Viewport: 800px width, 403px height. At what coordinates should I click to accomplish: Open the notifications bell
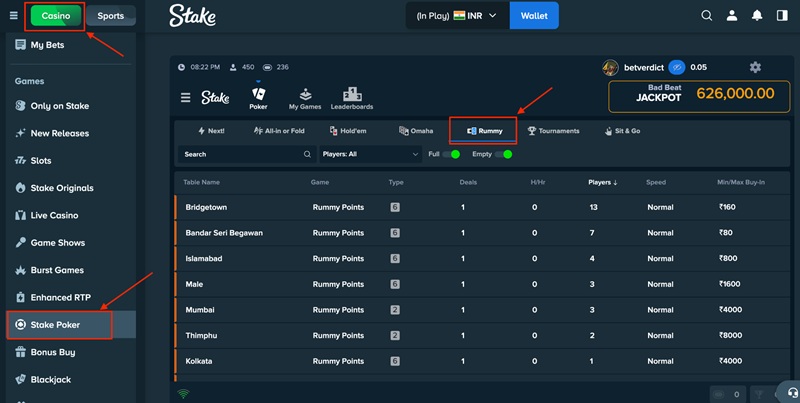[x=757, y=16]
